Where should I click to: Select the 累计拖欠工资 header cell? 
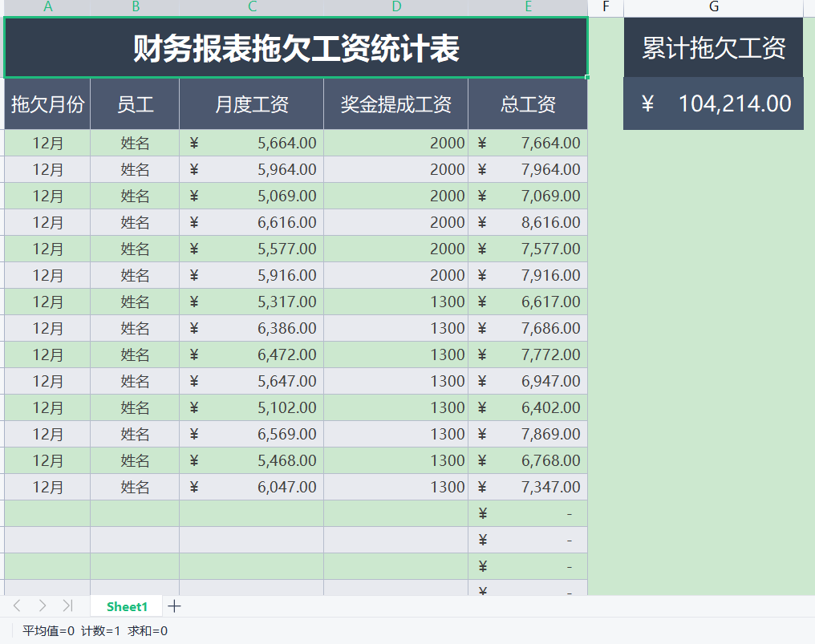point(713,46)
